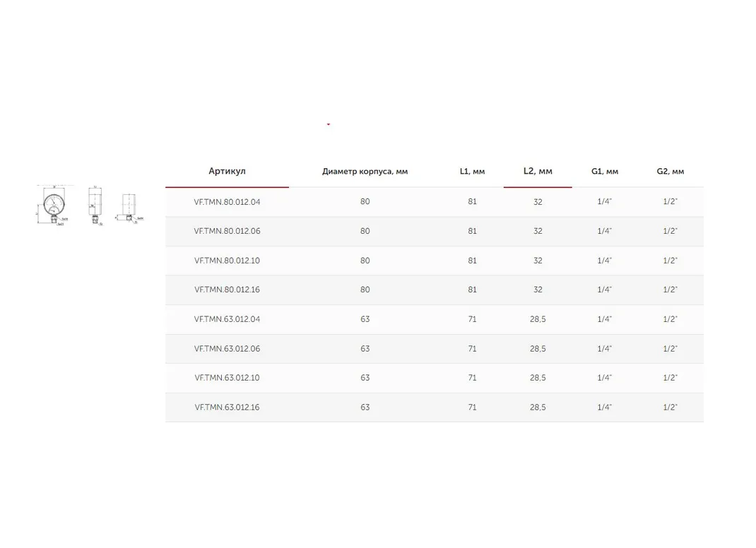Click the Диаметр корпуса, мм header
The image size is (756, 548).
click(x=365, y=172)
